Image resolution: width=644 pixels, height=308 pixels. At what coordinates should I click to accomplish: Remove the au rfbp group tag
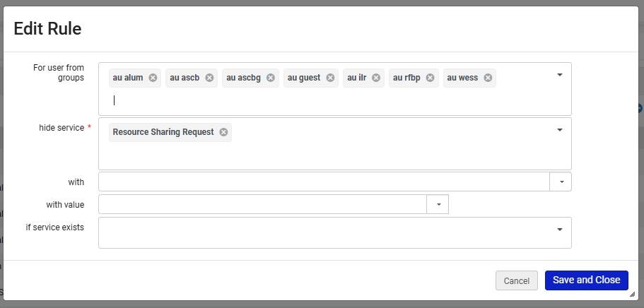(431, 78)
